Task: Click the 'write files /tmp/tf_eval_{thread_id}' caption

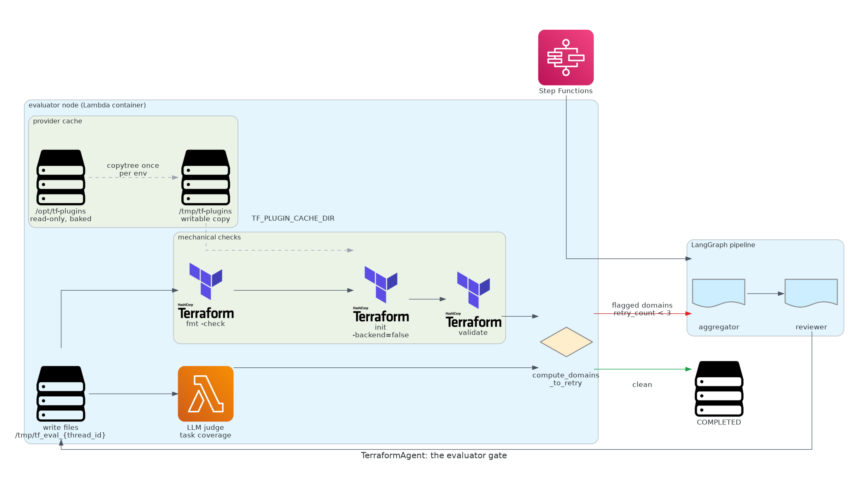Action: (60, 431)
